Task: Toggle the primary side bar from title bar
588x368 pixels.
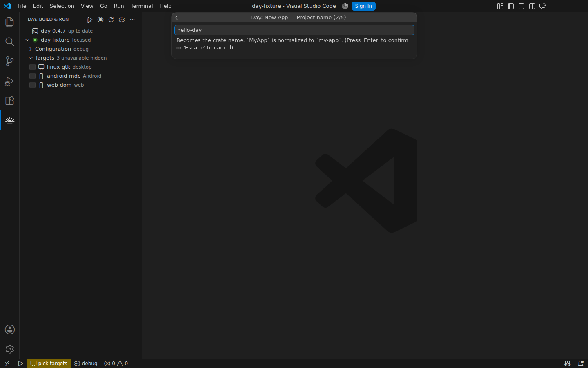Action: [x=511, y=6]
